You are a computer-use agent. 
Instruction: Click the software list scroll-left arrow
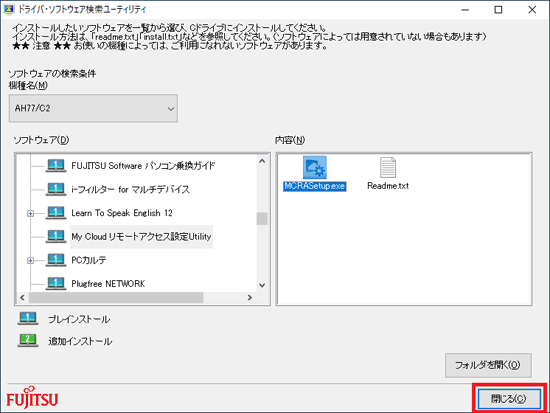(x=22, y=298)
